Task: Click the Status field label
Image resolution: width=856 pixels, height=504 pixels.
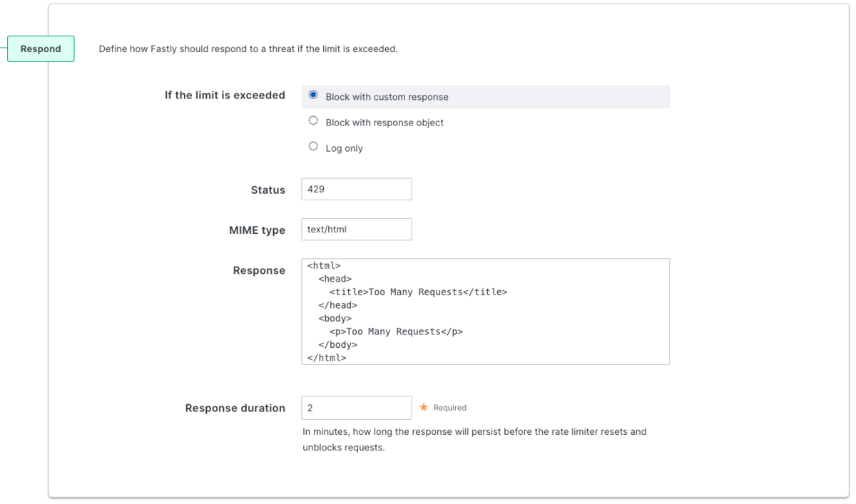Action: (x=268, y=190)
